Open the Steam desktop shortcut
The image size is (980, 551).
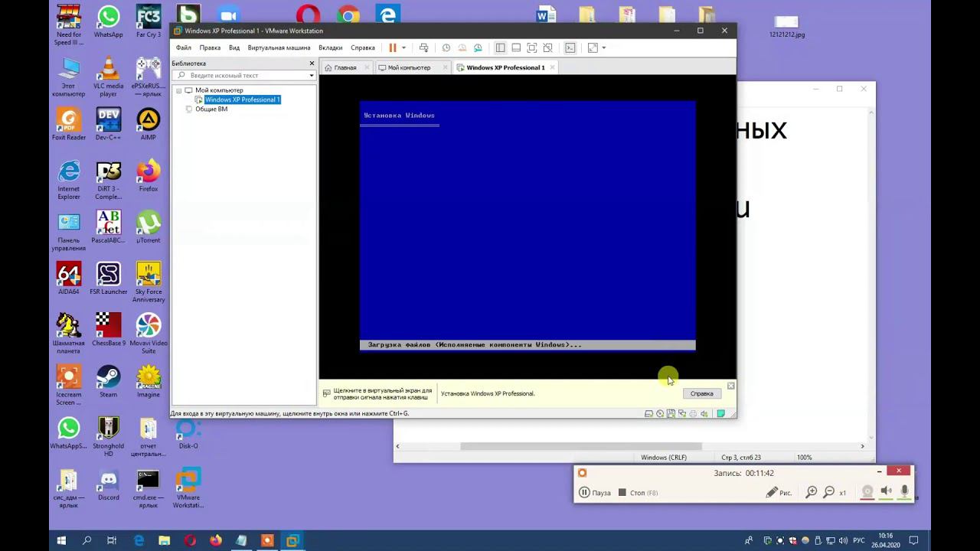coord(109,381)
